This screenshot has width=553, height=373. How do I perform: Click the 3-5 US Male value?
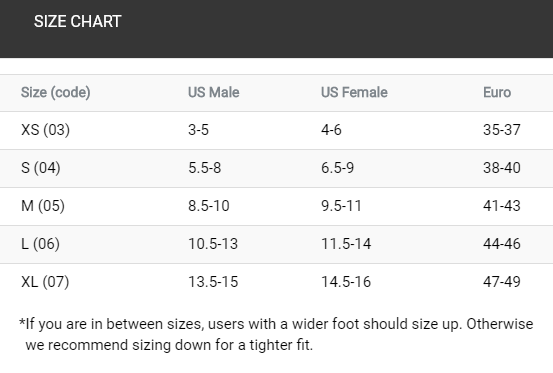(198, 130)
